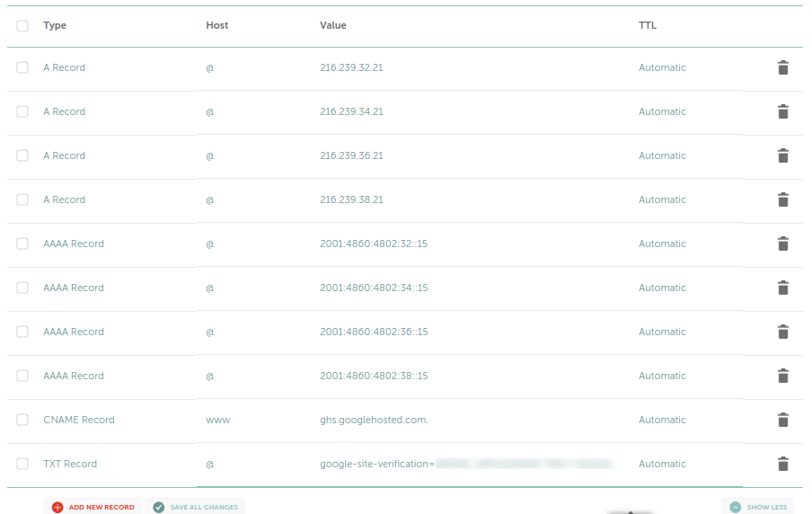
Task: Delete the AAAA Record ending 34::15
Action: 783,288
